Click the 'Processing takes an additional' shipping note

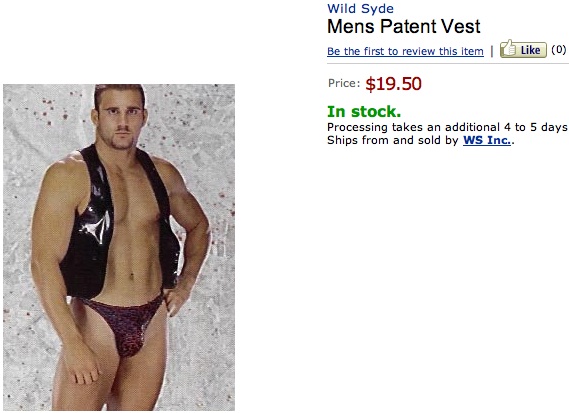point(413,127)
